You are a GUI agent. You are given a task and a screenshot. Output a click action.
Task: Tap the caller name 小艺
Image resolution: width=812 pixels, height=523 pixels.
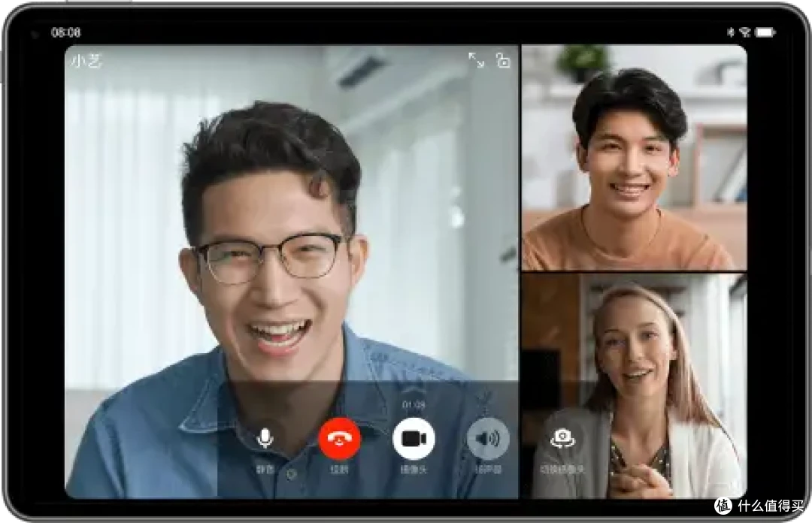point(86,61)
